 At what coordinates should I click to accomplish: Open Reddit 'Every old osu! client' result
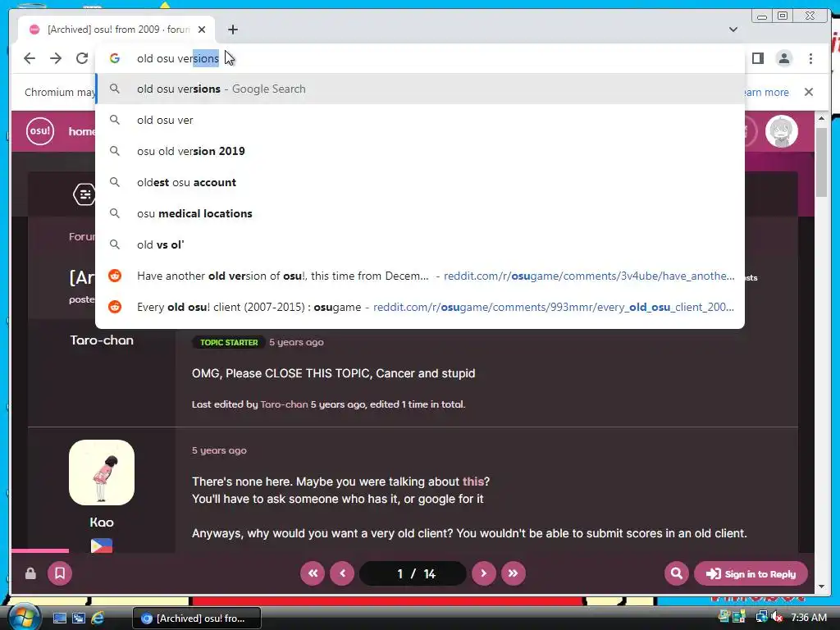420,307
